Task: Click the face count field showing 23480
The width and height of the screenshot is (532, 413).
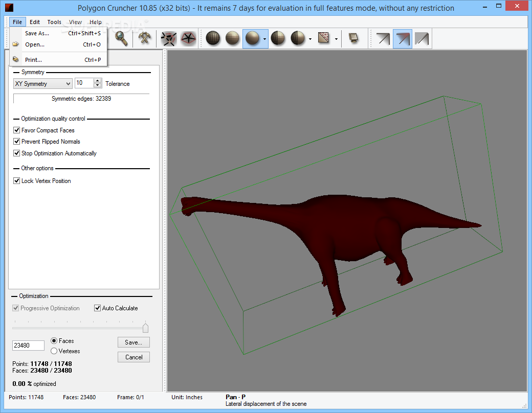Action: pyautogui.click(x=29, y=346)
